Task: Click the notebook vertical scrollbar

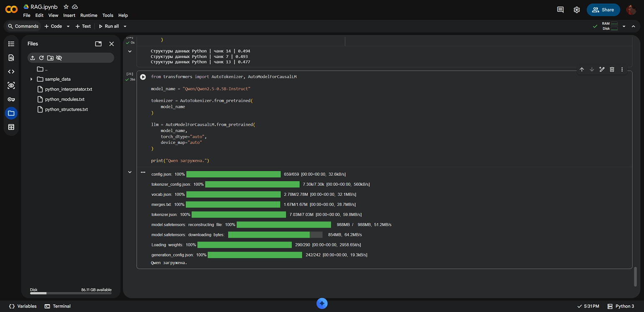Action: (x=636, y=276)
